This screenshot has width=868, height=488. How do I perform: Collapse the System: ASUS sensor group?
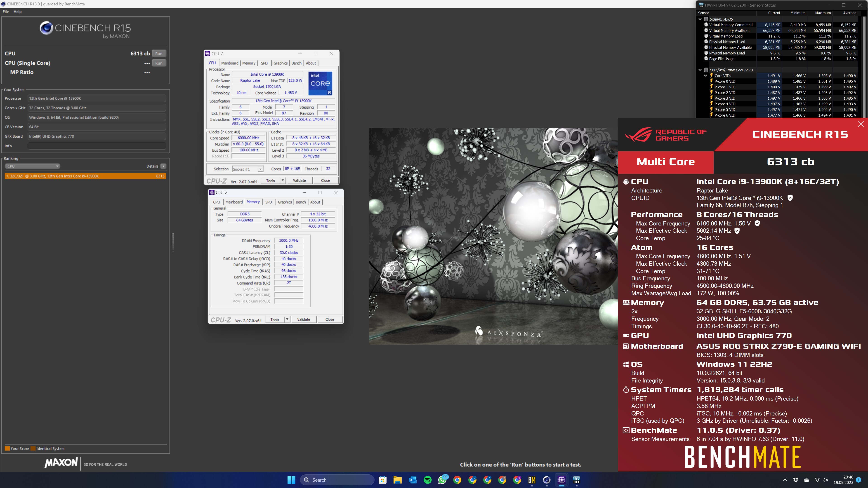[x=700, y=19]
